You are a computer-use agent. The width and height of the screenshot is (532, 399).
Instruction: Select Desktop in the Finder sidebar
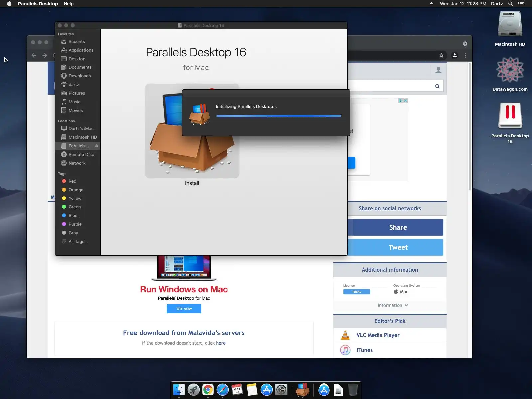[x=77, y=59]
